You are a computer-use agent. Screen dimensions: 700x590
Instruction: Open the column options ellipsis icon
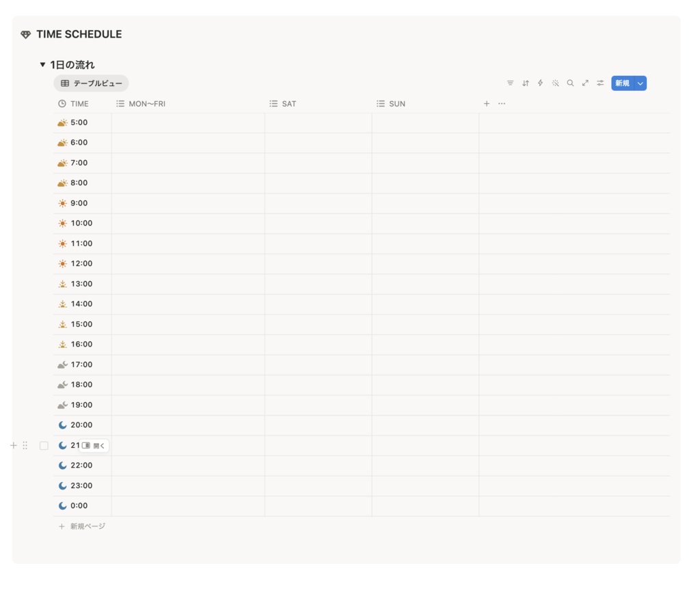pos(502,104)
